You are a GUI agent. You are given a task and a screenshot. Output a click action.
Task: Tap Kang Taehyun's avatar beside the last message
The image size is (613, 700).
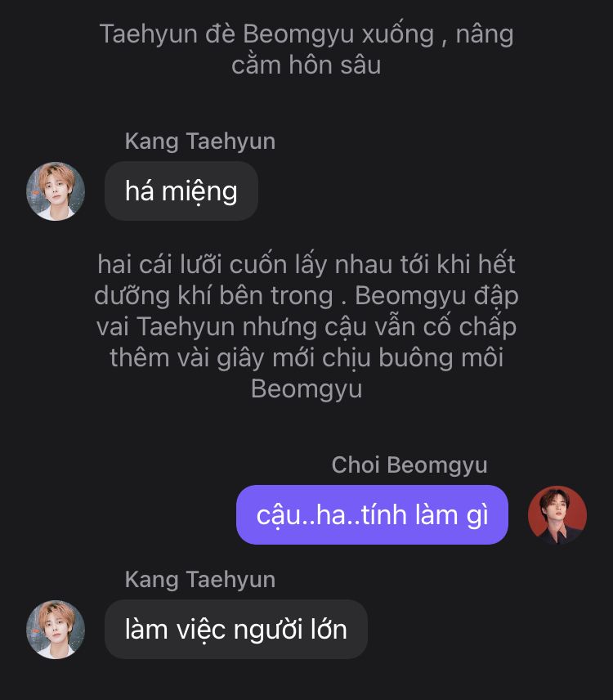click(56, 630)
